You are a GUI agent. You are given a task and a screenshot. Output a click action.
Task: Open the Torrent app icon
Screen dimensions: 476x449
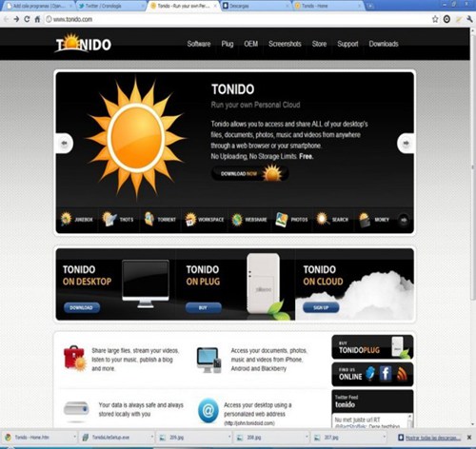point(149,219)
